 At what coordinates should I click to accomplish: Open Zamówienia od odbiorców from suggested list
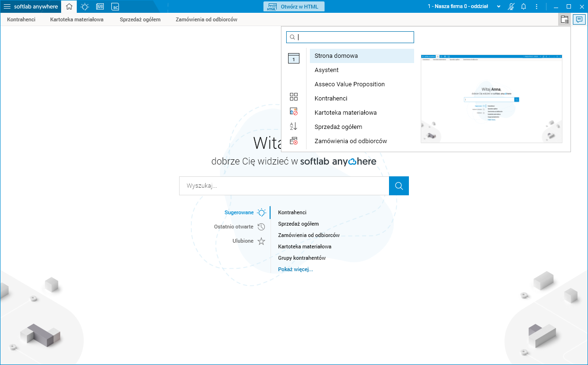click(309, 236)
